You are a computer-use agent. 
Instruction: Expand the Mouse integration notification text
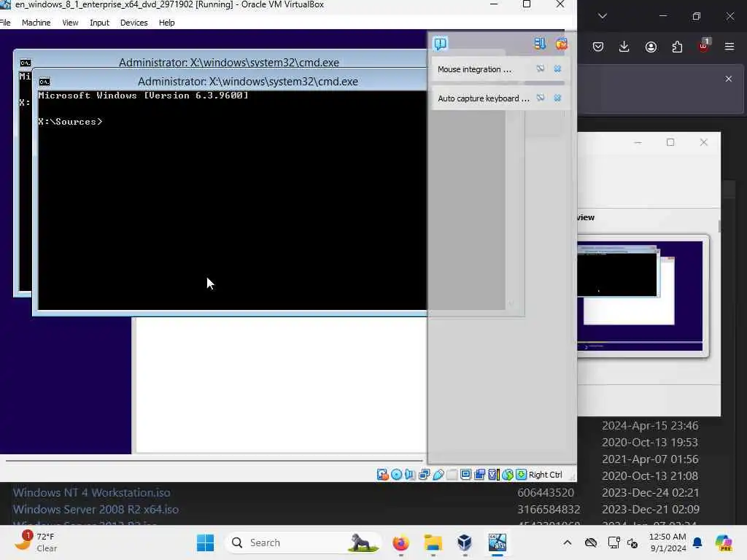[x=474, y=69]
